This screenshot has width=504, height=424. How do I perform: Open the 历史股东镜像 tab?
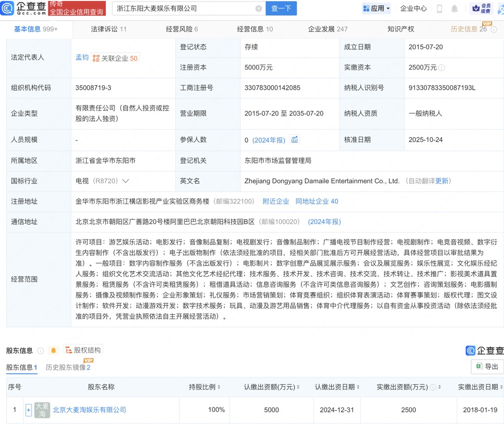pyautogui.click(x=68, y=368)
